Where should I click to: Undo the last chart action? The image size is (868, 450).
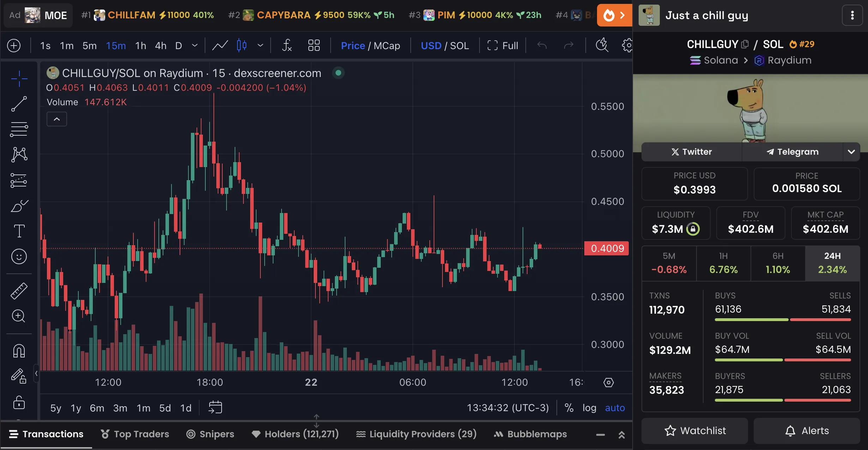click(x=542, y=46)
